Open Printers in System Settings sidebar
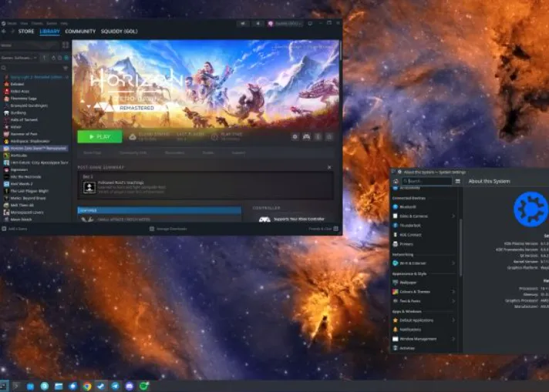549x392 pixels. click(x=425, y=244)
